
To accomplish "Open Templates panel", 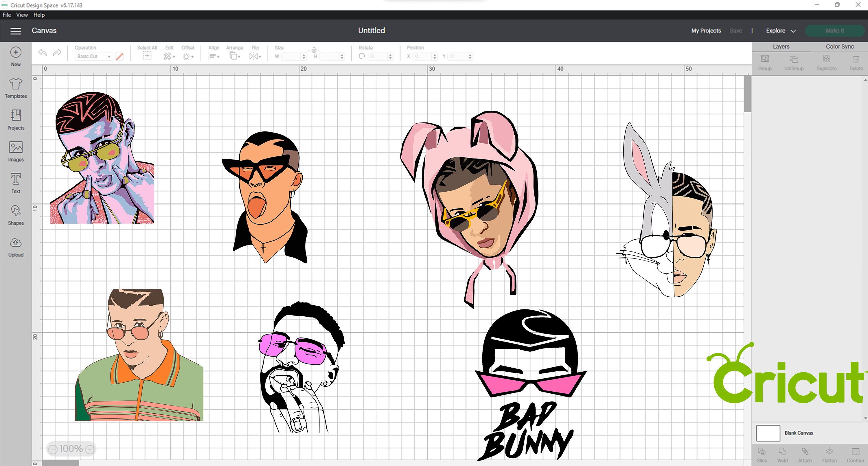I will click(16, 88).
